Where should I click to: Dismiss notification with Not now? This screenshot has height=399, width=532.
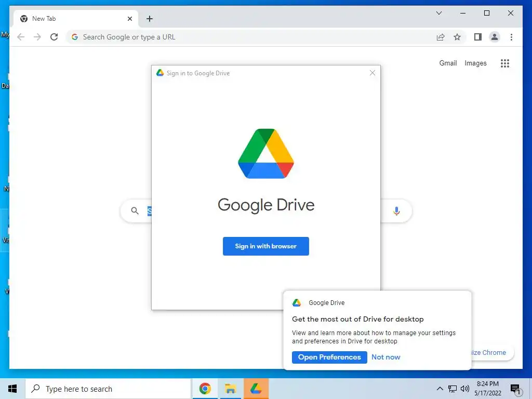pyautogui.click(x=386, y=357)
